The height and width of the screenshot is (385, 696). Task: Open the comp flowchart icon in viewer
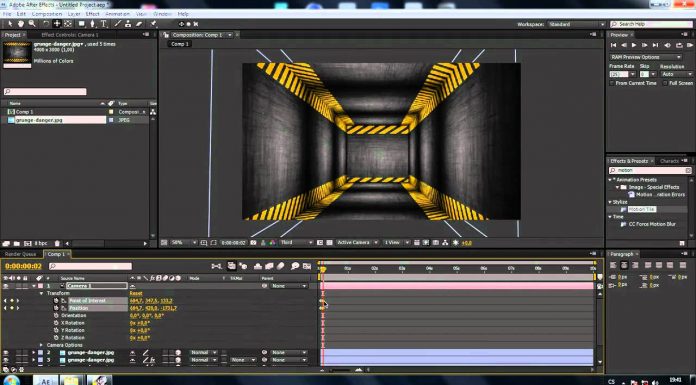click(x=445, y=242)
